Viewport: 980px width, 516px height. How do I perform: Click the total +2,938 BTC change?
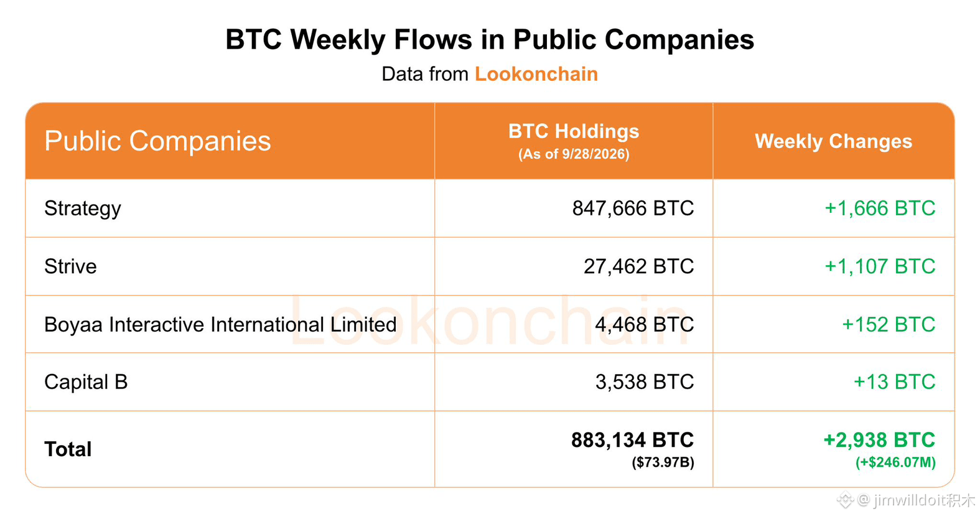pos(879,440)
